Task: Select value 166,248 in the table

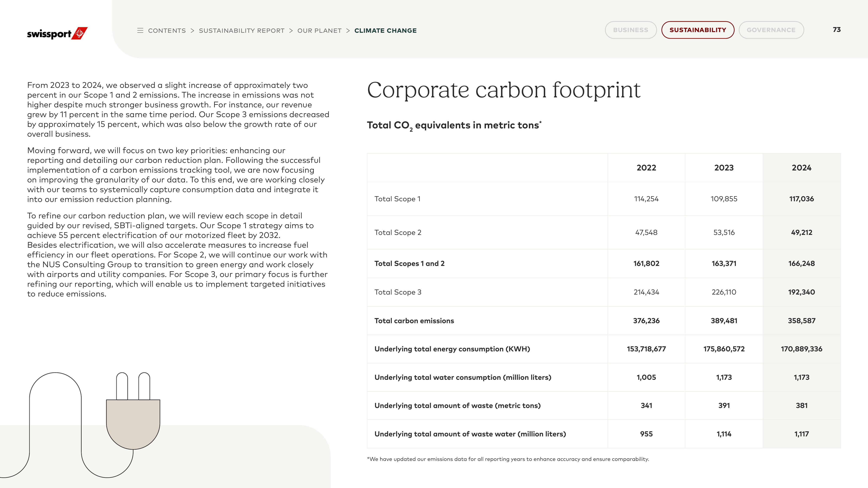Action: click(x=802, y=264)
